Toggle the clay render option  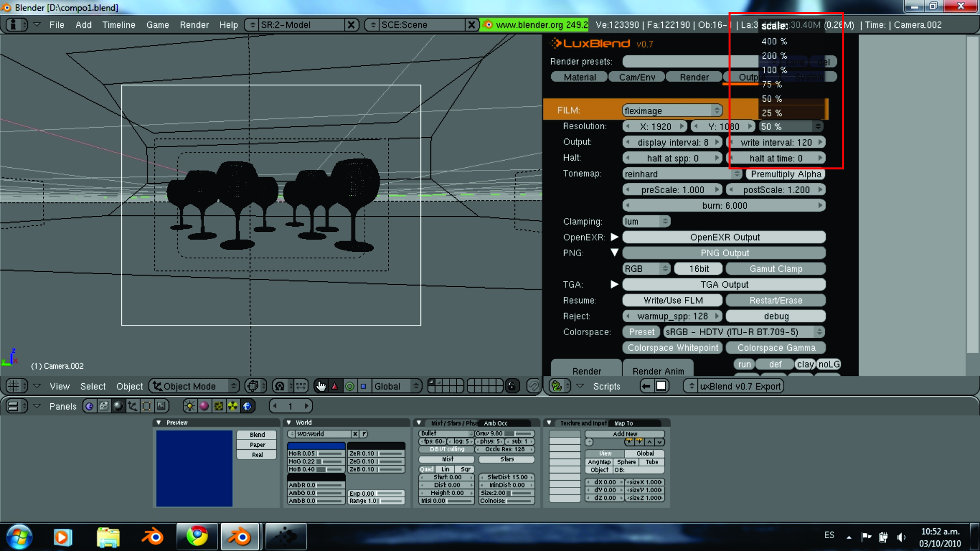click(x=805, y=364)
